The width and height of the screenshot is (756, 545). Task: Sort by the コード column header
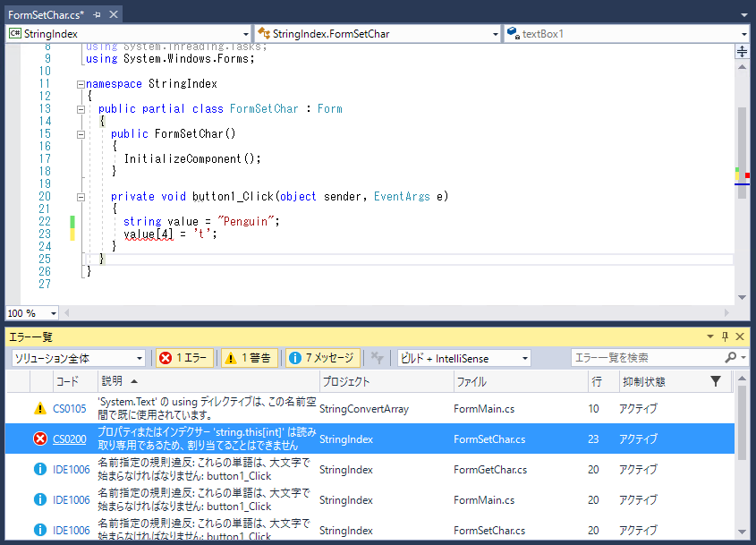pos(75,381)
